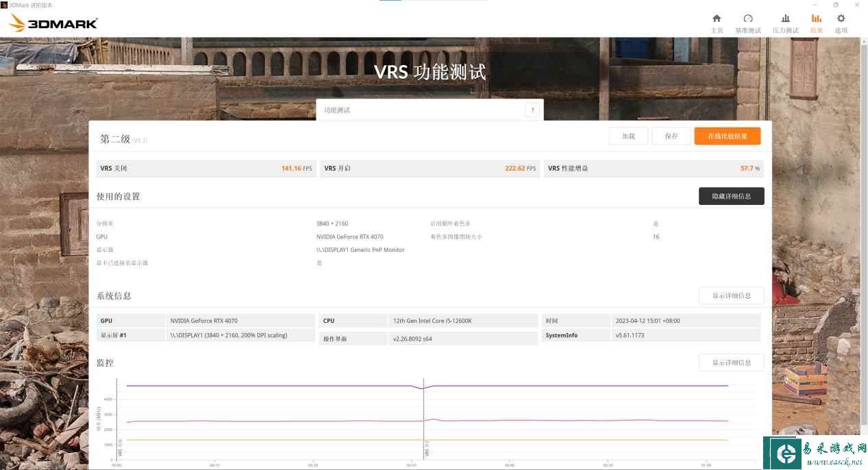This screenshot has height=470, width=868.
Task: Click the question mark help icon
Action: tap(532, 110)
